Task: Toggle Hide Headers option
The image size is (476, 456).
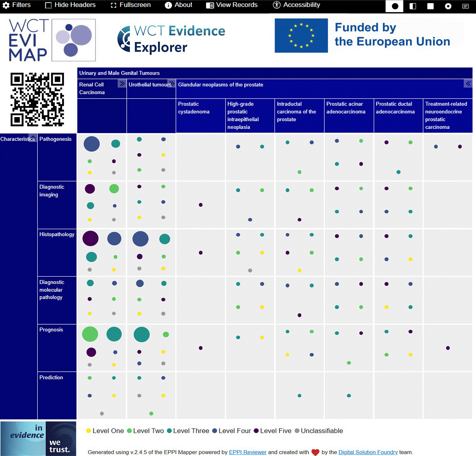Action: pos(70,5)
